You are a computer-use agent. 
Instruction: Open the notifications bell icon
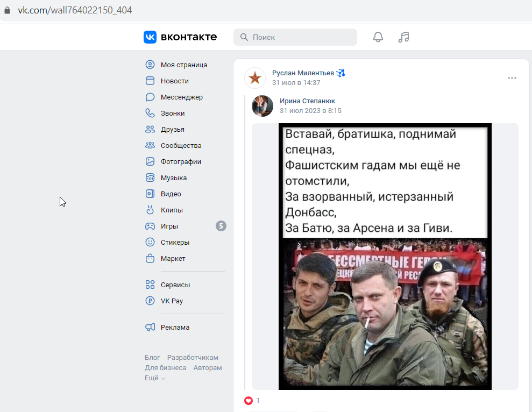[378, 37]
